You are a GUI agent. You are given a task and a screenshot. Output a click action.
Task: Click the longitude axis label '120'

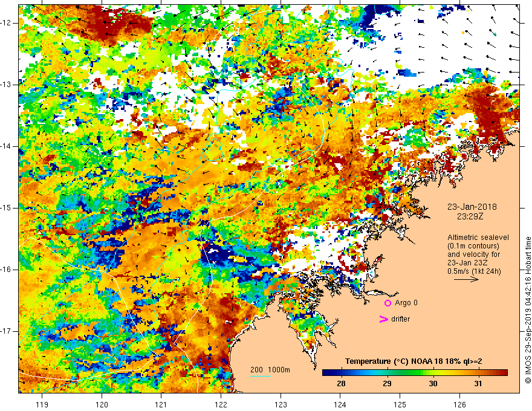point(102,404)
